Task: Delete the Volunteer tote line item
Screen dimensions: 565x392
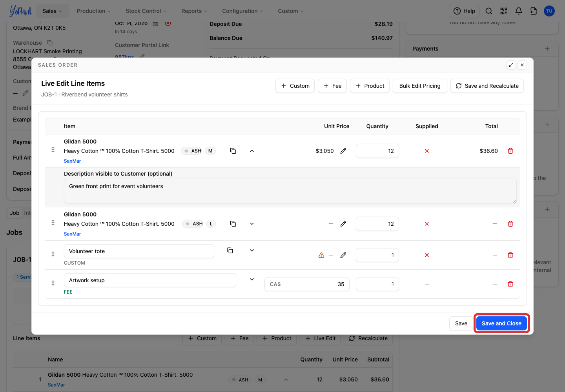Action: click(510, 255)
